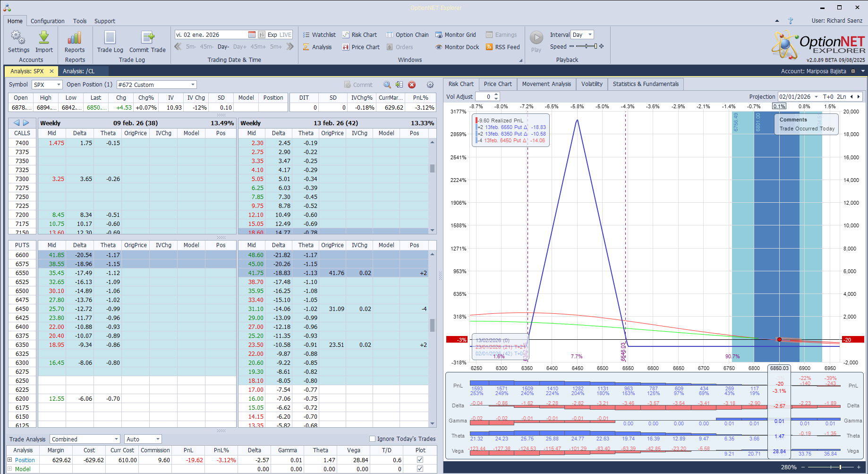Open the RSS Feed window
868x474 pixels.
click(503, 47)
